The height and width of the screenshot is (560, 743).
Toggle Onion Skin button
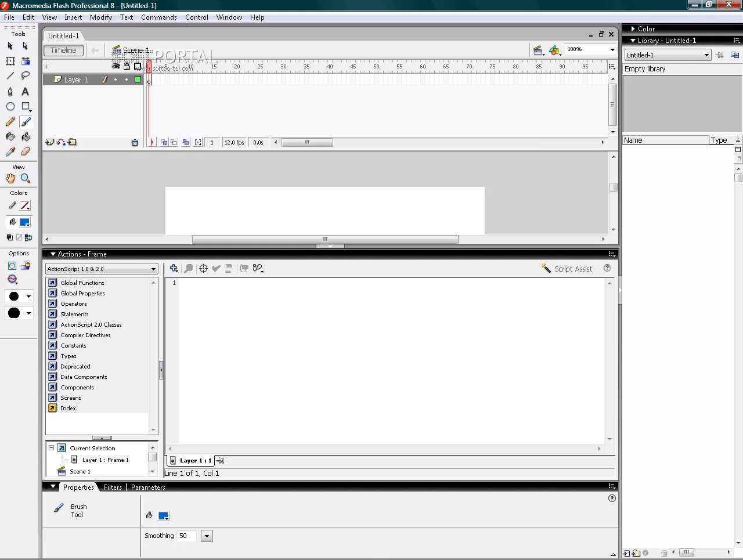(164, 142)
